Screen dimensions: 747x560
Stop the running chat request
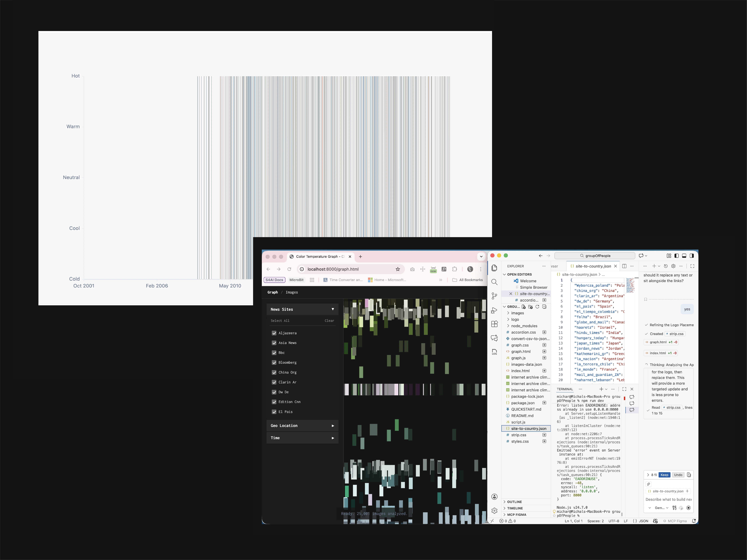coord(689,508)
